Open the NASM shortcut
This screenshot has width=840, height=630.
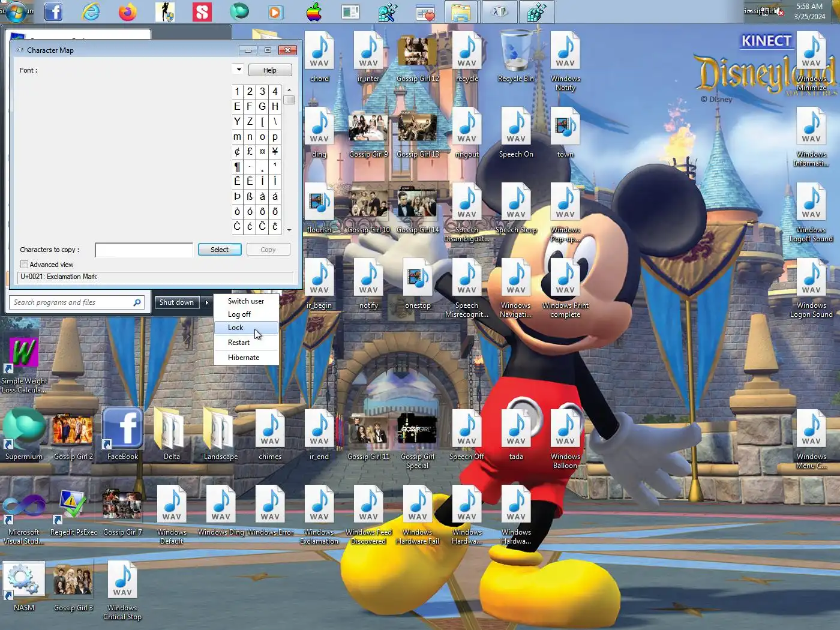pos(24,586)
